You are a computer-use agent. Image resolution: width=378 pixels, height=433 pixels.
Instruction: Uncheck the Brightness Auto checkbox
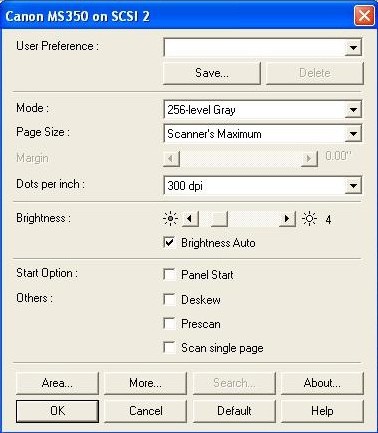pos(169,242)
